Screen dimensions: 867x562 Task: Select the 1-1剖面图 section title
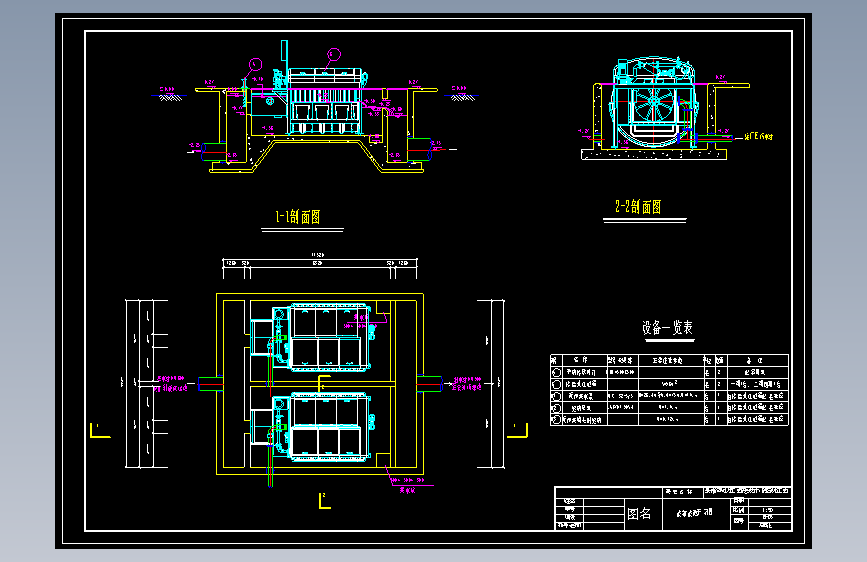(x=298, y=217)
